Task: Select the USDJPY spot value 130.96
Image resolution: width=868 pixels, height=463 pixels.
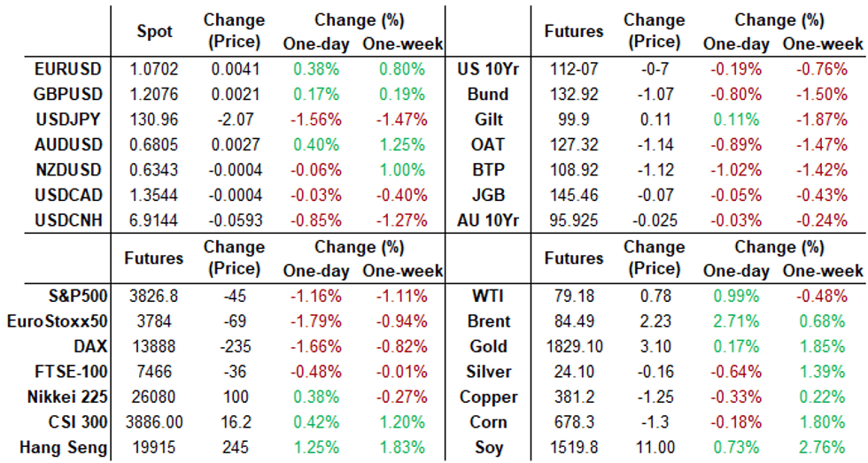Action: click(x=155, y=120)
